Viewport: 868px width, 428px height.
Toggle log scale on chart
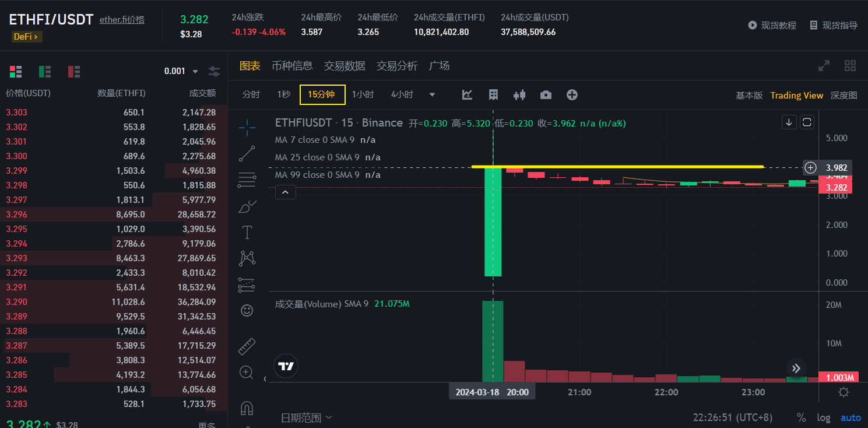coord(824,418)
